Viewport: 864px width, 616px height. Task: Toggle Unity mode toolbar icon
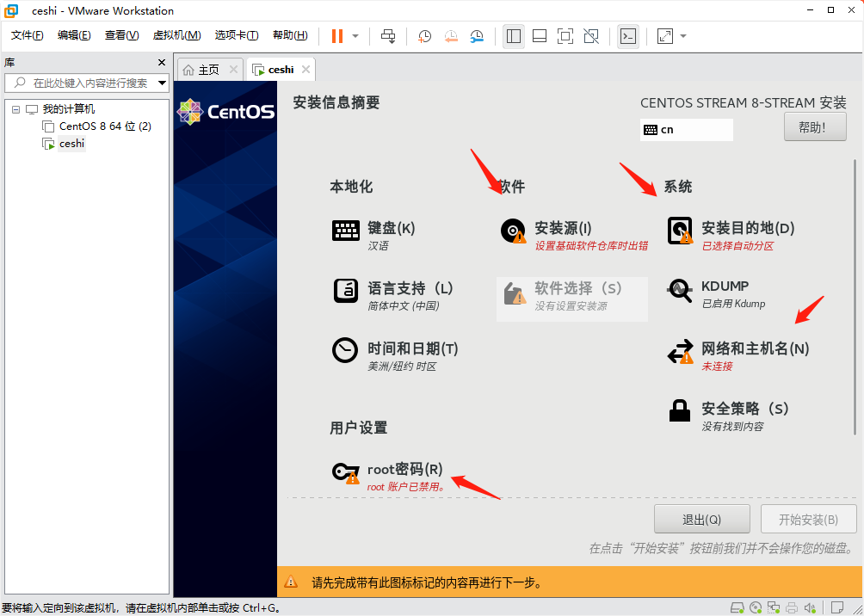click(590, 36)
